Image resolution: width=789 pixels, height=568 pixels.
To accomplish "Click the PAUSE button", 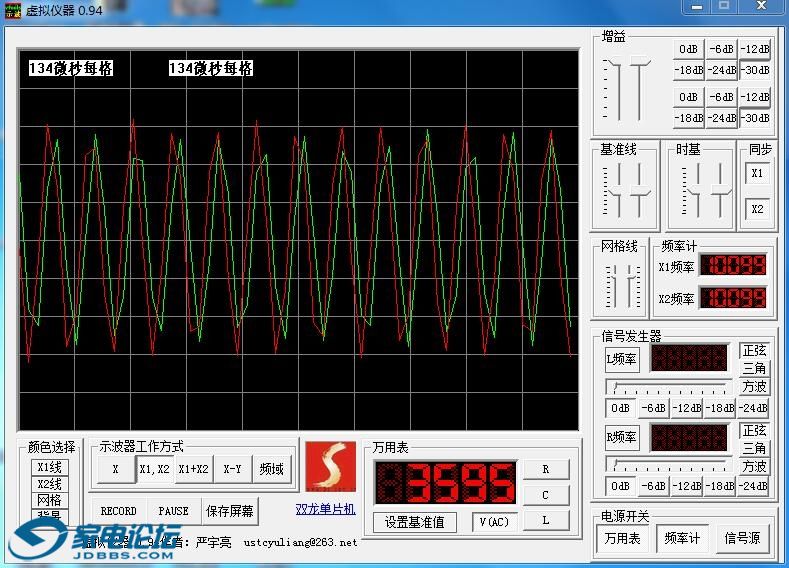I will (x=174, y=511).
